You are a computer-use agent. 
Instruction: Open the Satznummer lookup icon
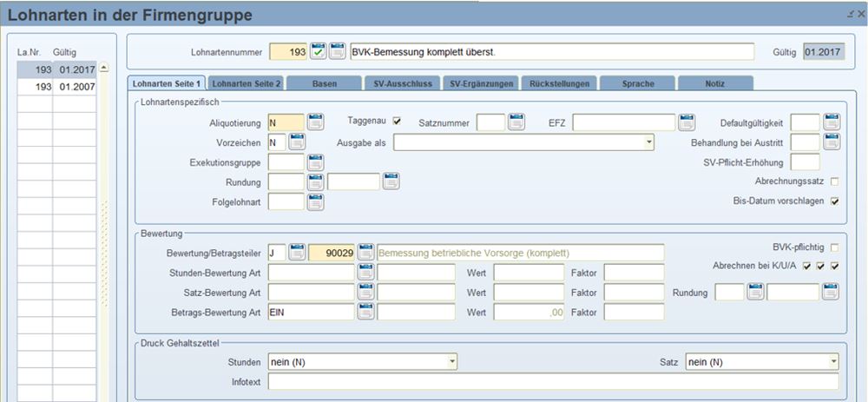pyautogui.click(x=516, y=122)
